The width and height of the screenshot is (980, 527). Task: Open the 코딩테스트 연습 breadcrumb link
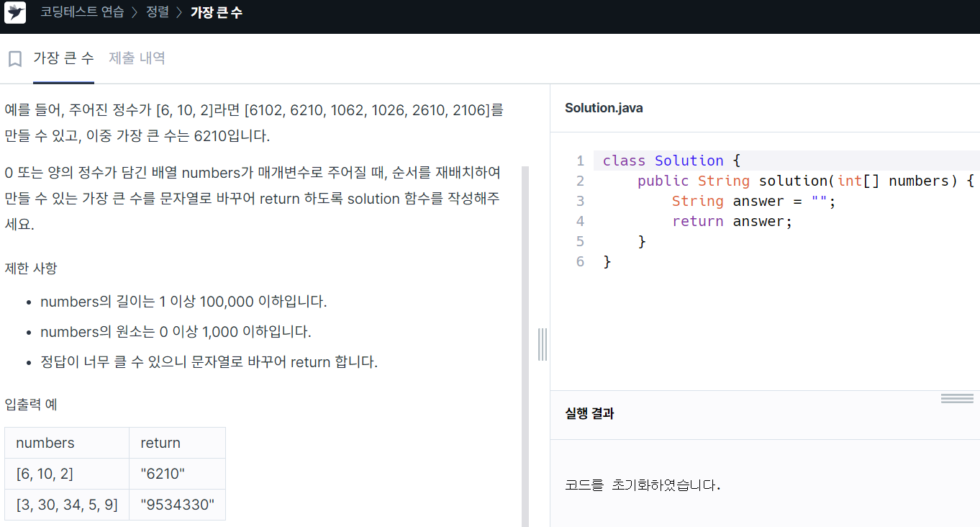(82, 13)
